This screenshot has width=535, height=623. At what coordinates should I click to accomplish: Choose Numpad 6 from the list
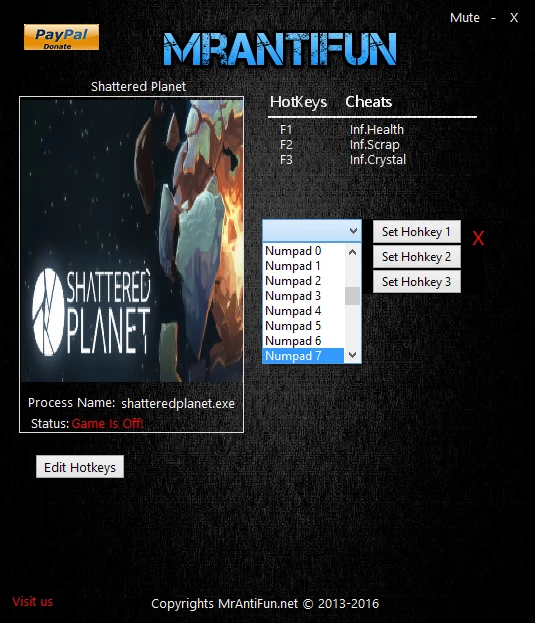(303, 341)
